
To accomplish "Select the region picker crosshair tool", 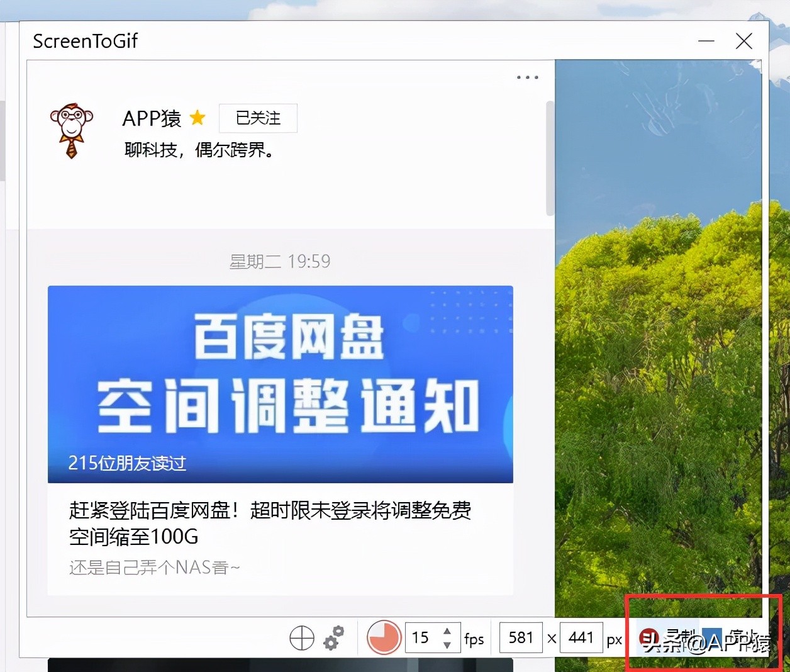I will click(301, 637).
